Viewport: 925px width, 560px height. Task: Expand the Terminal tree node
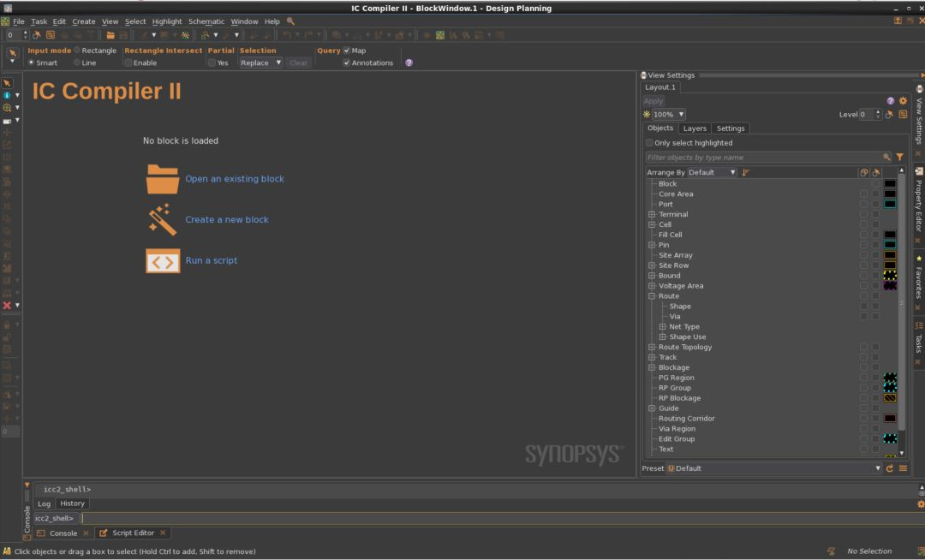coord(652,215)
